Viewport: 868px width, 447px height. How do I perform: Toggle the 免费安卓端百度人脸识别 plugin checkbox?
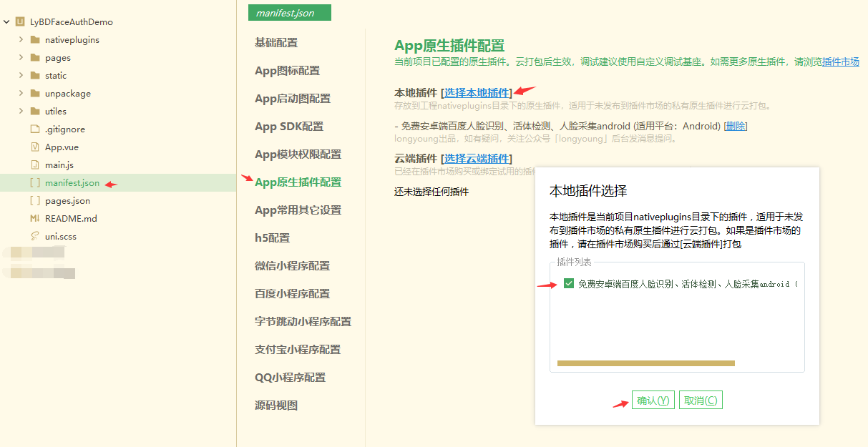pos(569,284)
